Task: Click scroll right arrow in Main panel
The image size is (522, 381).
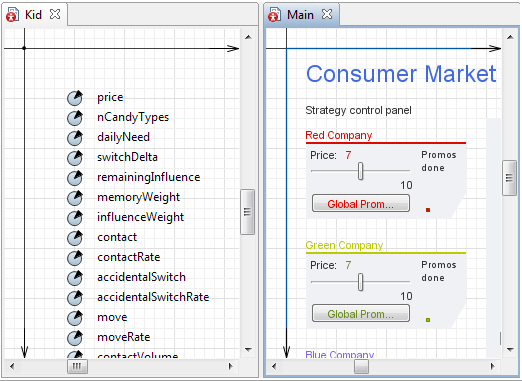Action: coord(492,367)
